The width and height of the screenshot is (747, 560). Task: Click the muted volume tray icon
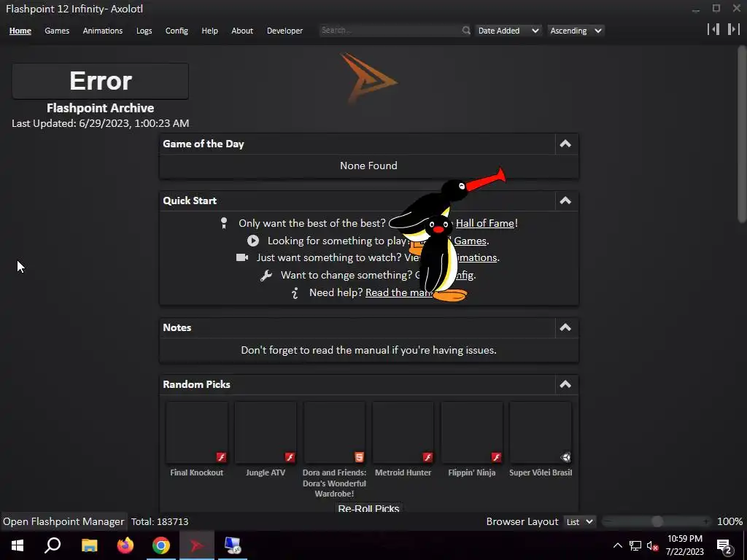click(x=652, y=545)
